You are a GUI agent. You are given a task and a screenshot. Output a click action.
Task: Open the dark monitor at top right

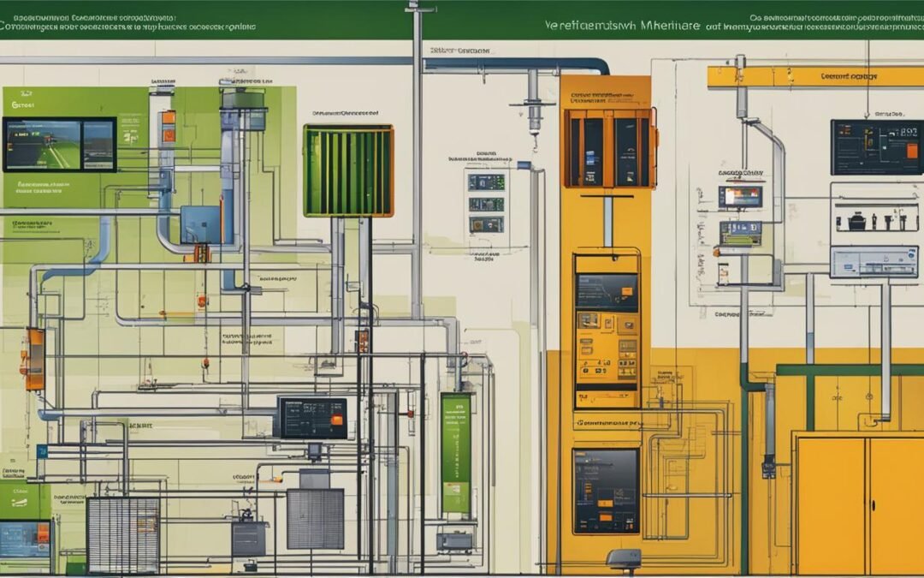pos(876,147)
